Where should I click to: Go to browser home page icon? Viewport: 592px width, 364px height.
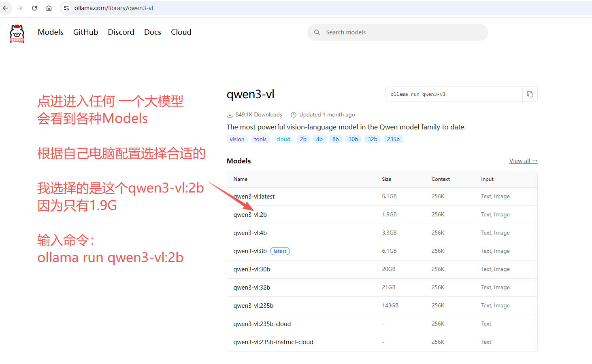pos(49,8)
